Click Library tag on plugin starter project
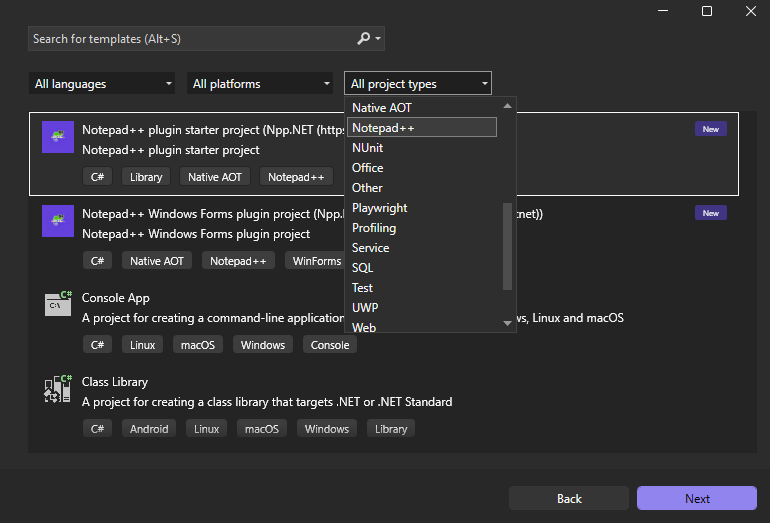The height and width of the screenshot is (523, 770). click(x=146, y=177)
